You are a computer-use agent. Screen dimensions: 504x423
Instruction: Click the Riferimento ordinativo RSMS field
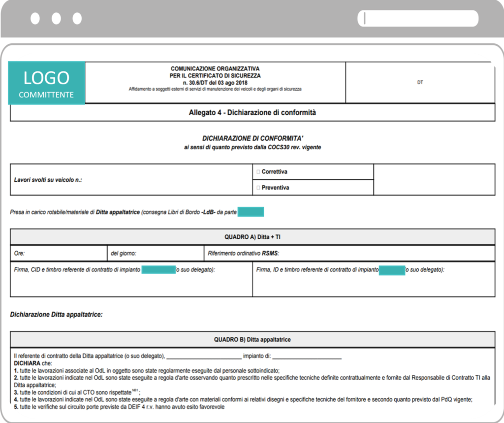pos(349,253)
